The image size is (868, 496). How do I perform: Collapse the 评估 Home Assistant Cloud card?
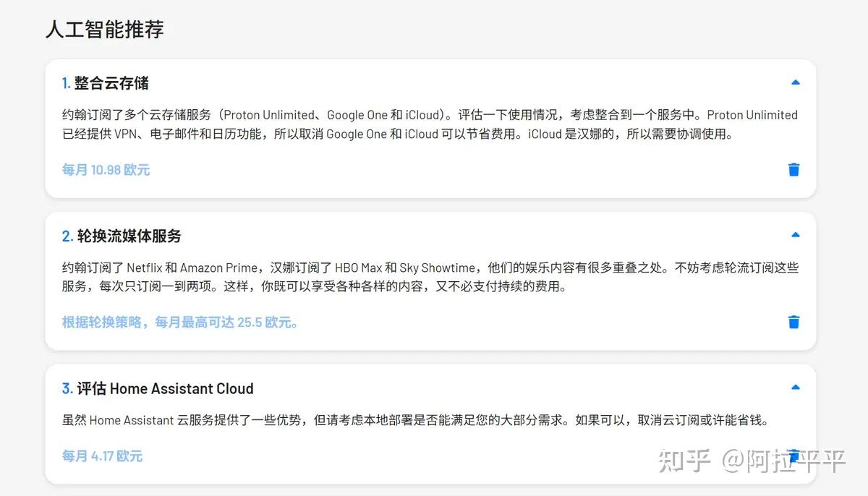[796, 388]
